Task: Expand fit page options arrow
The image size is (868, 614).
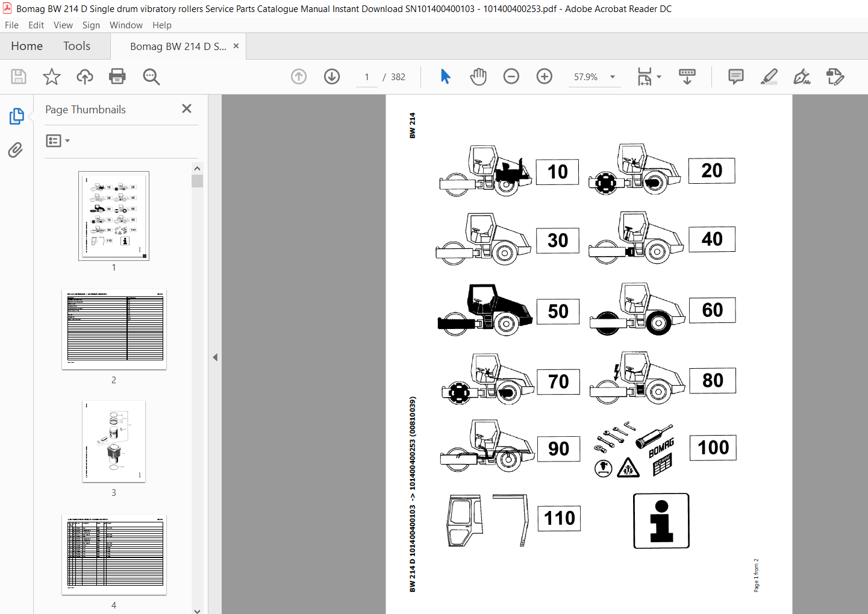Action: (659, 77)
